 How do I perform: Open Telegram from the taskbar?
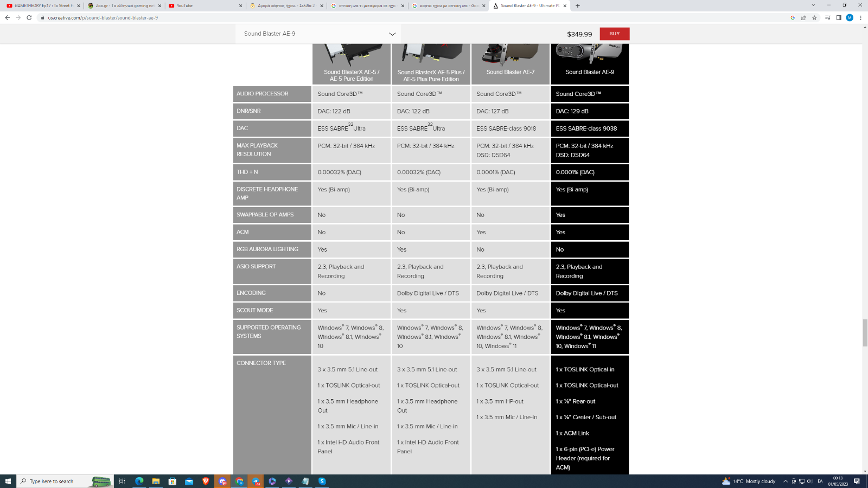256,481
